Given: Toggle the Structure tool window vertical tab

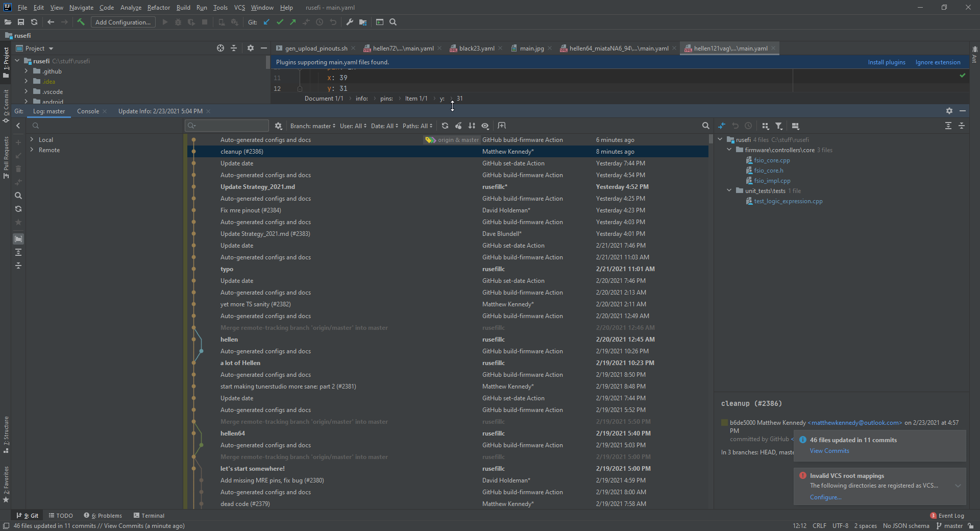Looking at the screenshot, I should 6,435.
